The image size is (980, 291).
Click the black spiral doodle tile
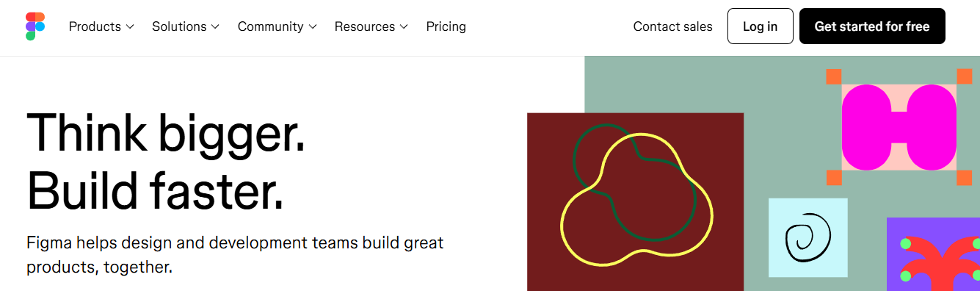pyautogui.click(x=808, y=237)
